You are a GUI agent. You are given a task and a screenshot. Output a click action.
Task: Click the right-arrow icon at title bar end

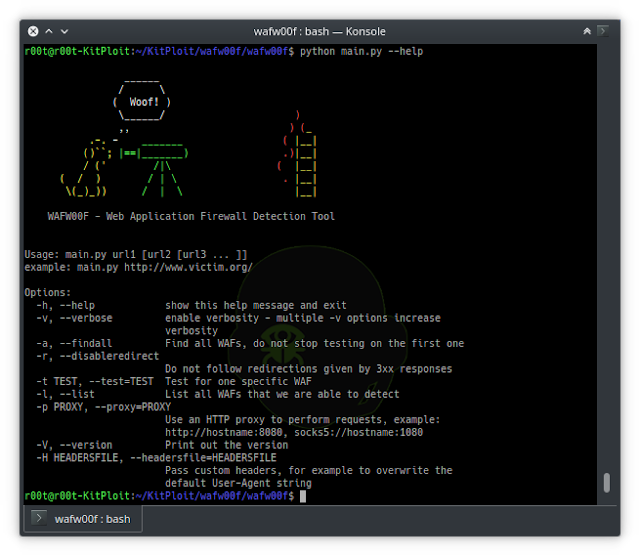coord(602,31)
